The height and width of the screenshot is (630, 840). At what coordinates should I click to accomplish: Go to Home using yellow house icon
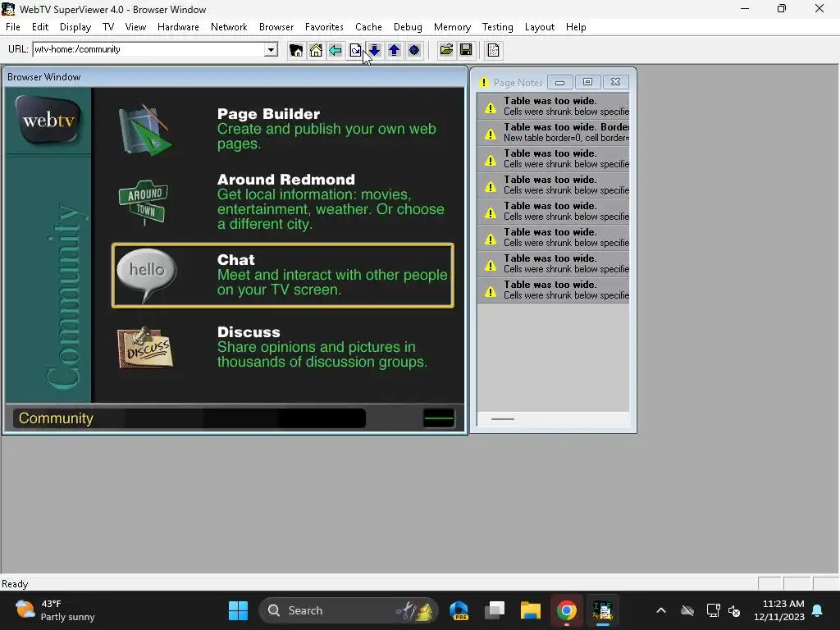pyautogui.click(x=316, y=50)
